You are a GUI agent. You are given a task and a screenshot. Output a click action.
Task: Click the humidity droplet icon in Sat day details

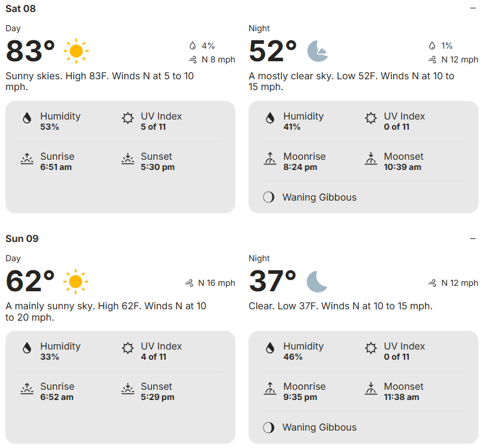27,118
